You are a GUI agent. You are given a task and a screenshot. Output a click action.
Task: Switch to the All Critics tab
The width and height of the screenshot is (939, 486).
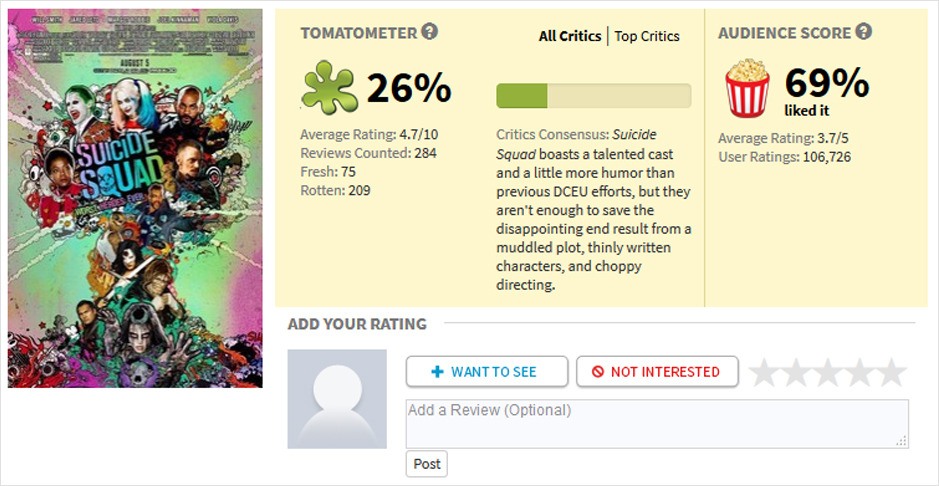click(x=570, y=36)
